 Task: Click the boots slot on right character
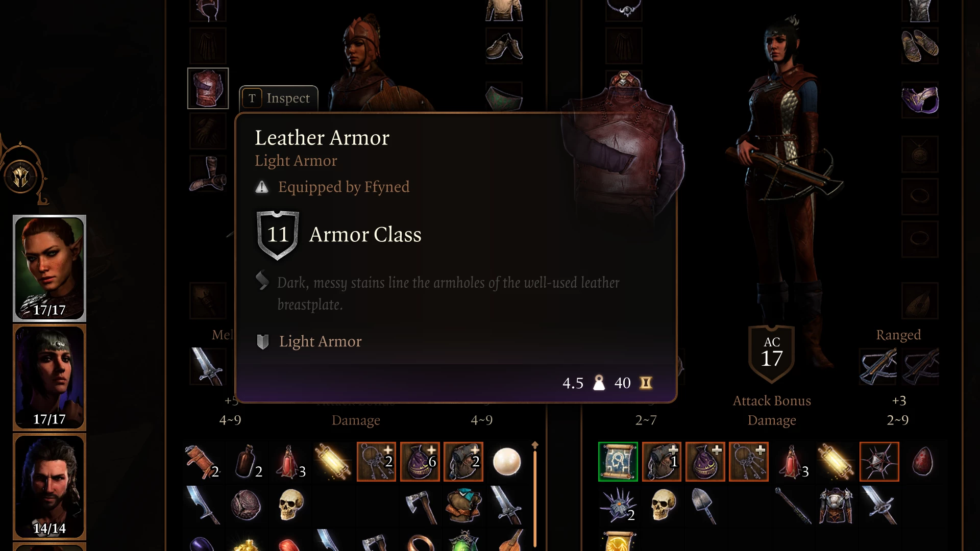click(x=920, y=46)
